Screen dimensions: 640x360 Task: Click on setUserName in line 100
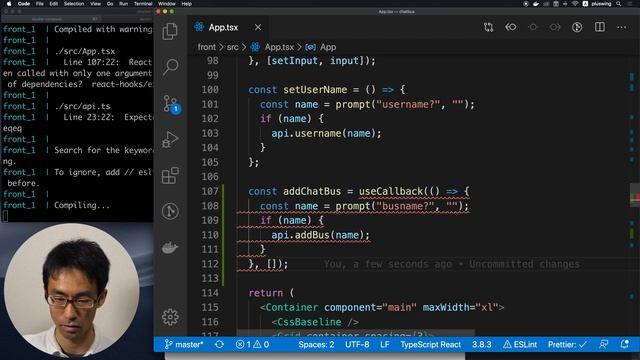tap(315, 90)
